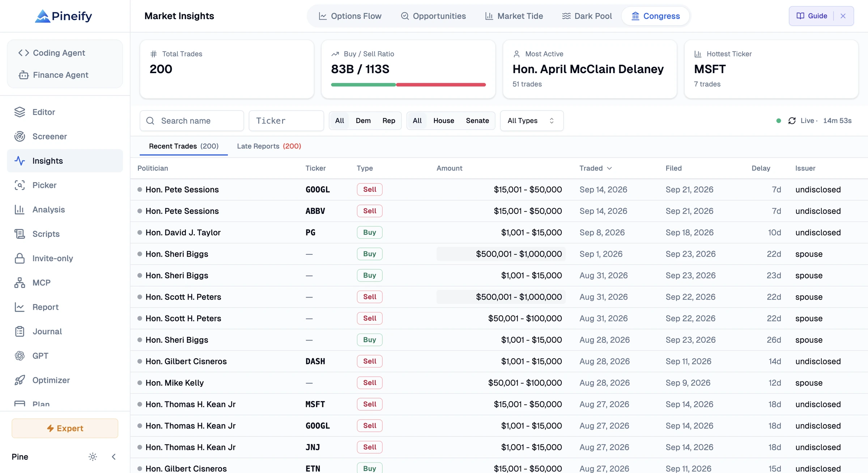Select the All party filter
The height and width of the screenshot is (473, 868).
[x=340, y=121]
